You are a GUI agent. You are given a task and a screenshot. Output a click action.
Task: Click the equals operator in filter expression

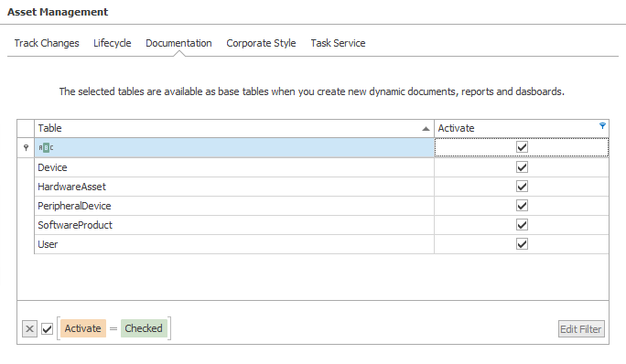[113, 329]
